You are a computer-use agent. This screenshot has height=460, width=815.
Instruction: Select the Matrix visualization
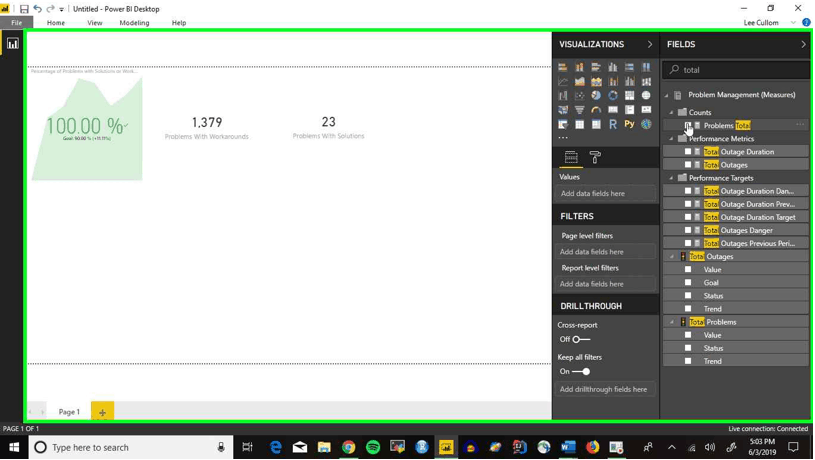click(596, 124)
